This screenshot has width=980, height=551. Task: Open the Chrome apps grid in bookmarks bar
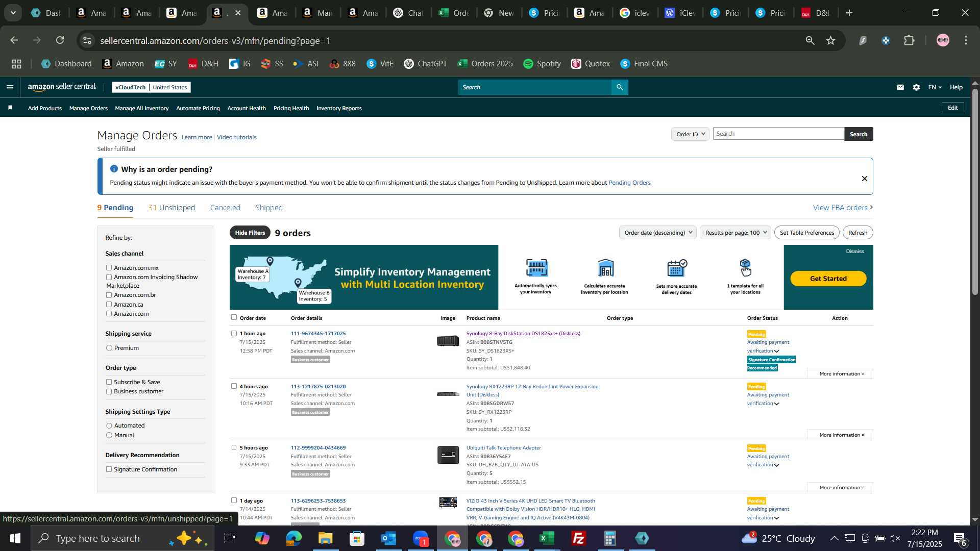pyautogui.click(x=17, y=64)
